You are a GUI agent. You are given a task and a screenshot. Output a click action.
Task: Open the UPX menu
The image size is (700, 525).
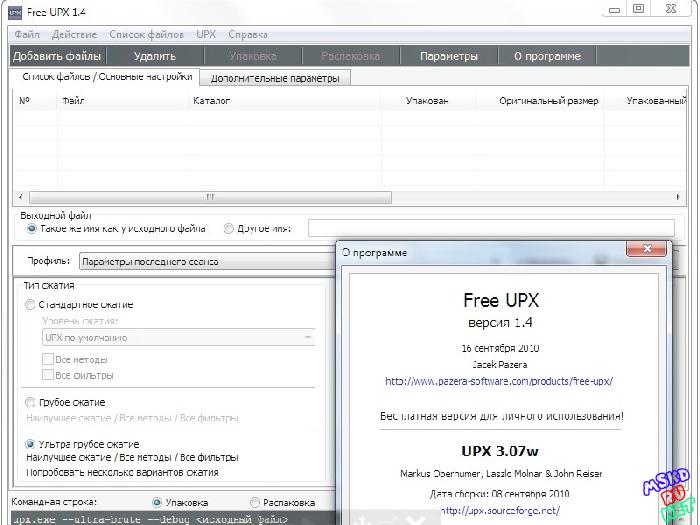(206, 34)
